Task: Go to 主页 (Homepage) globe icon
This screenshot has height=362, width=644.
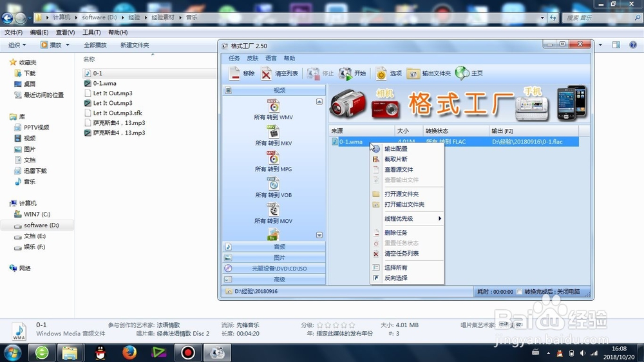Action: [462, 73]
